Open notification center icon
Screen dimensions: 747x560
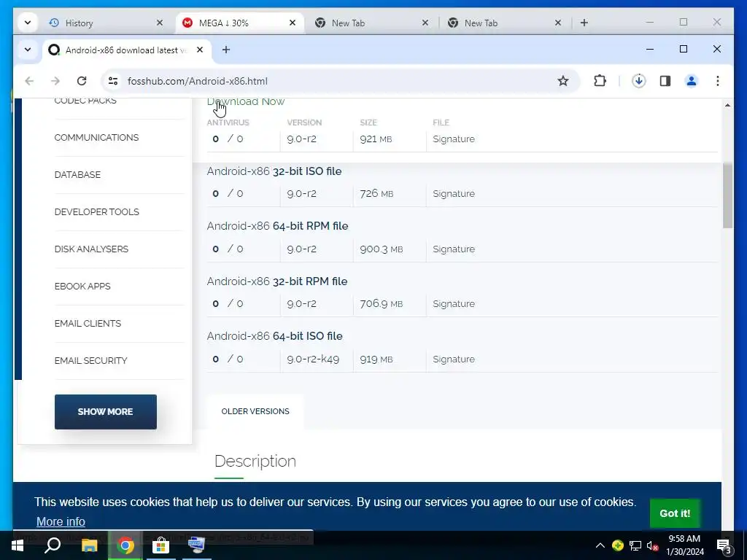pyautogui.click(x=724, y=546)
